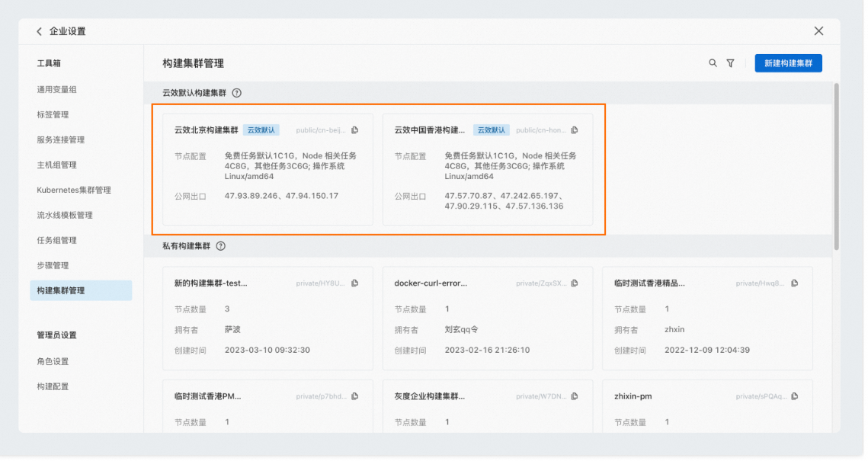Click the 云效北京构建集群 card title
Image resolution: width=868 pixels, height=461 pixels.
click(x=207, y=130)
